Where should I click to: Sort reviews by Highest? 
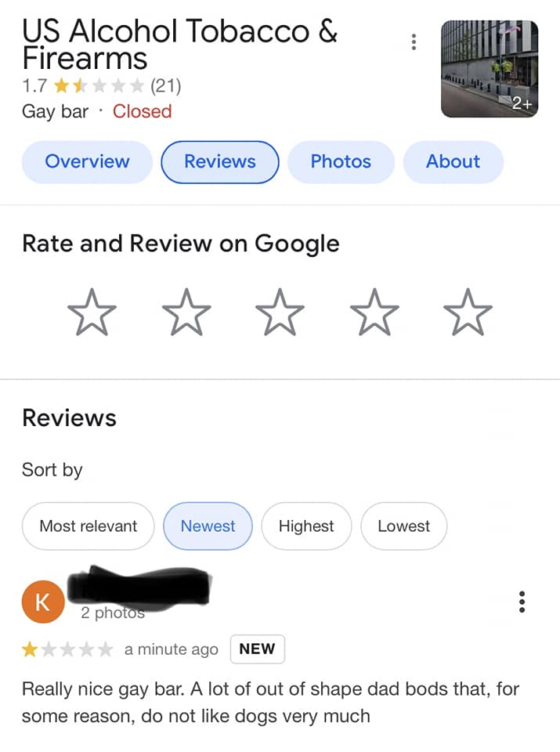306,526
